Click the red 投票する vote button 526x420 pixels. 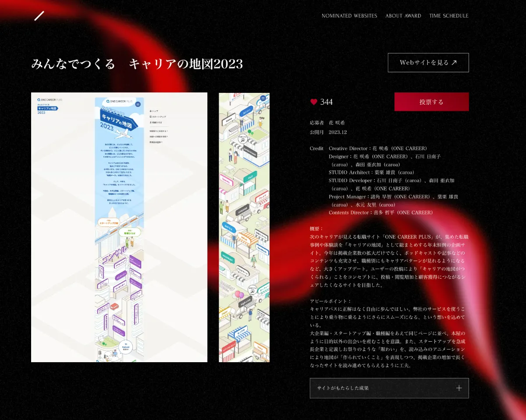[432, 102]
